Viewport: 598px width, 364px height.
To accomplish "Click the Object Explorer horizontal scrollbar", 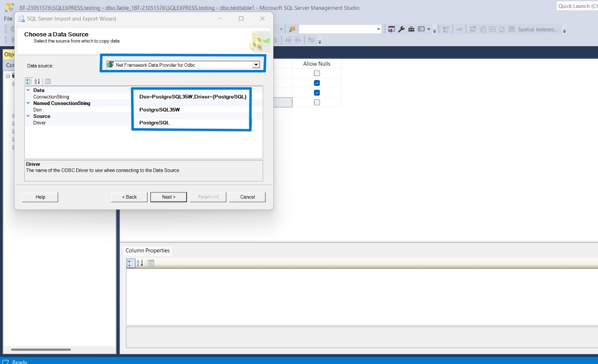I will [41, 349].
